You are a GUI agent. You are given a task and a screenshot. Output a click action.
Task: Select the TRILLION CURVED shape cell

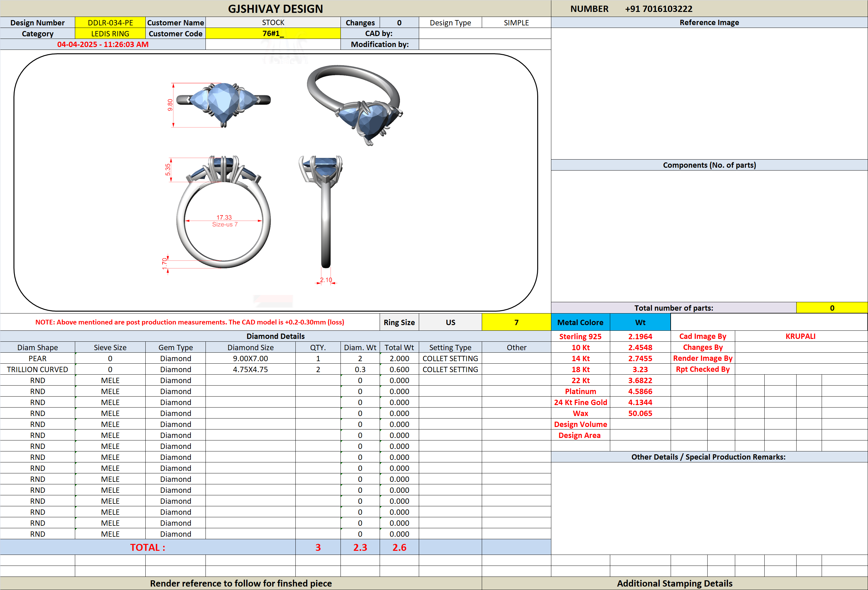point(37,369)
